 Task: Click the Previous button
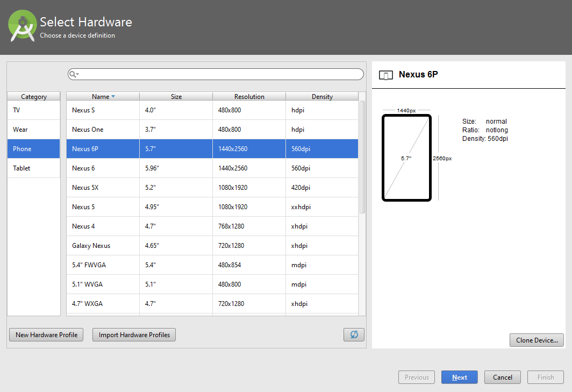click(x=417, y=377)
